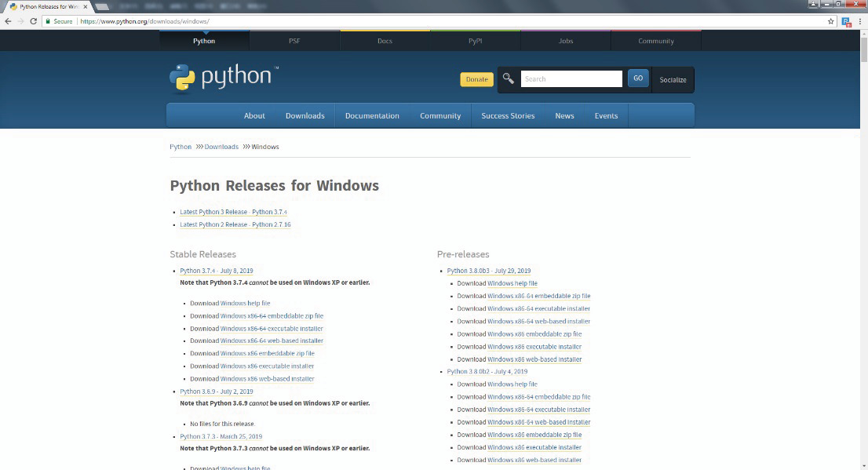Screen dimensions: 868x470
Task: Close the Python Releases browser tab
Action: (85, 6)
